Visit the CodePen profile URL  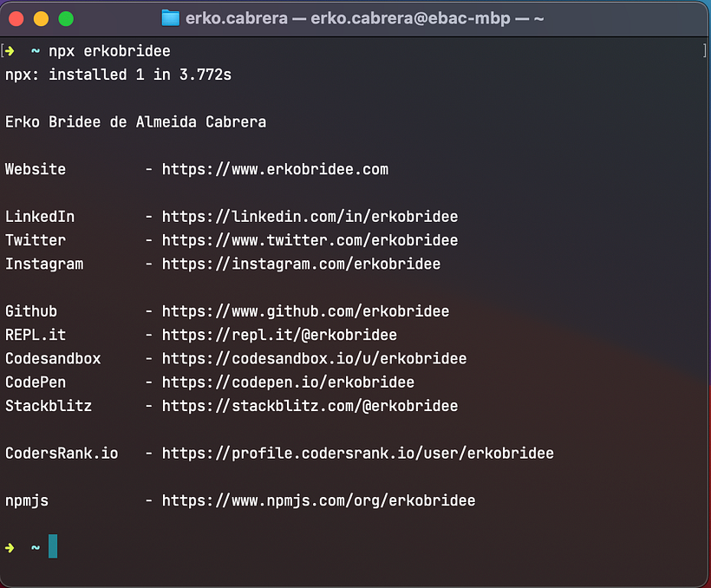287,382
